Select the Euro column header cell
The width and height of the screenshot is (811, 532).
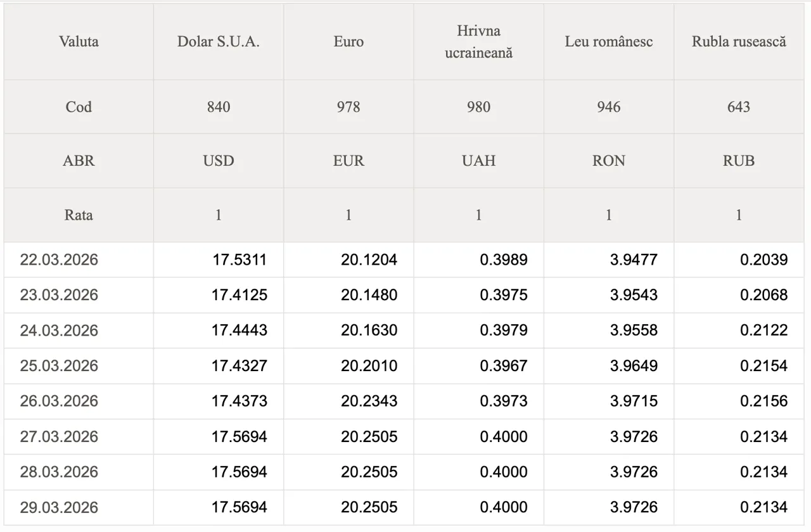[x=348, y=42]
